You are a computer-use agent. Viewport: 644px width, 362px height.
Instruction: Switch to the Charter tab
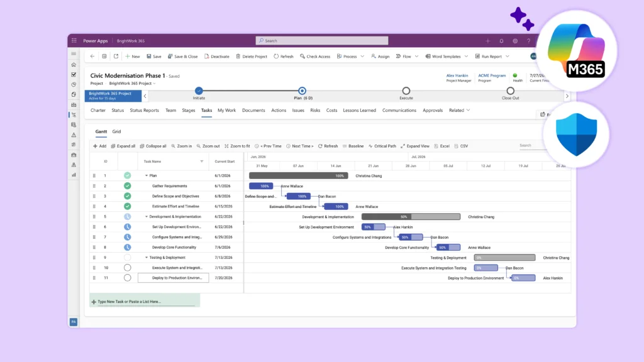[97, 111]
